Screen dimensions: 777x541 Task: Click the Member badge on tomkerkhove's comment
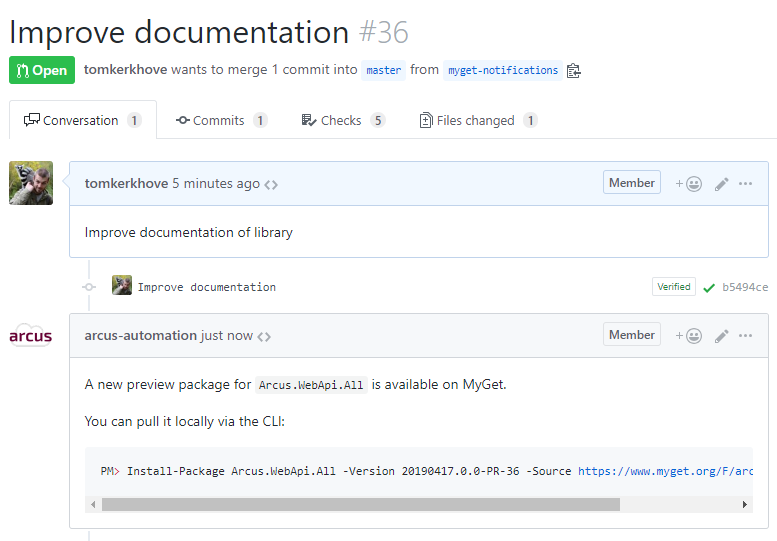632,183
